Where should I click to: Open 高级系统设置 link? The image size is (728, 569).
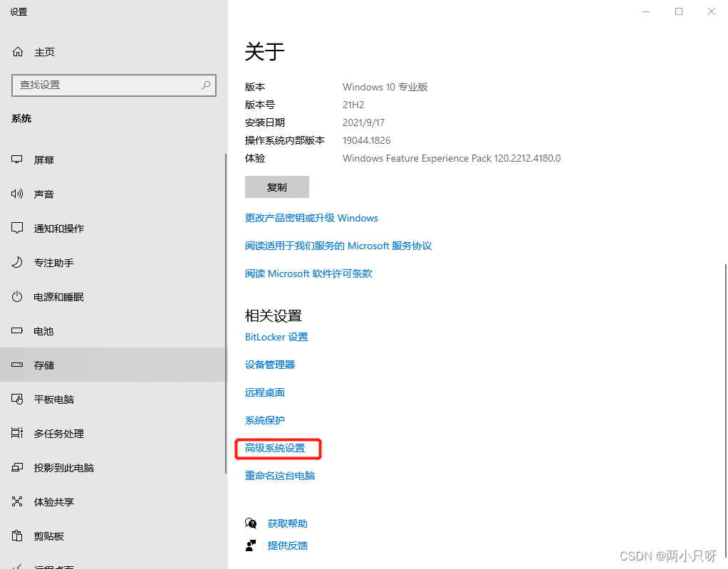[275, 449]
